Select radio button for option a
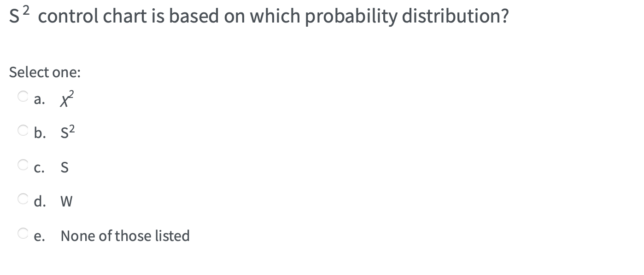The height and width of the screenshot is (275, 644). coord(22,96)
